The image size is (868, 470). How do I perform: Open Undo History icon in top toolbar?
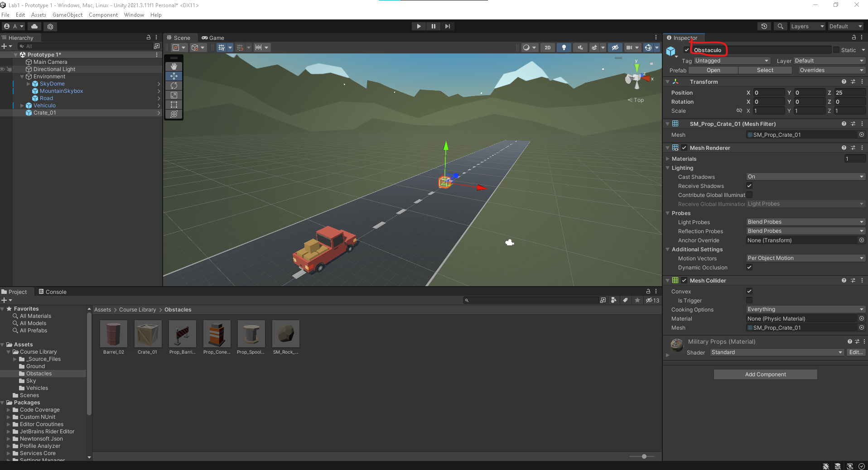point(764,26)
